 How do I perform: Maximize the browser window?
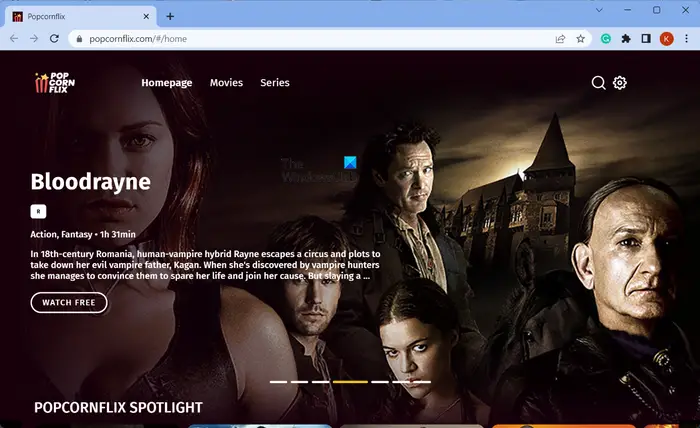[x=657, y=10]
